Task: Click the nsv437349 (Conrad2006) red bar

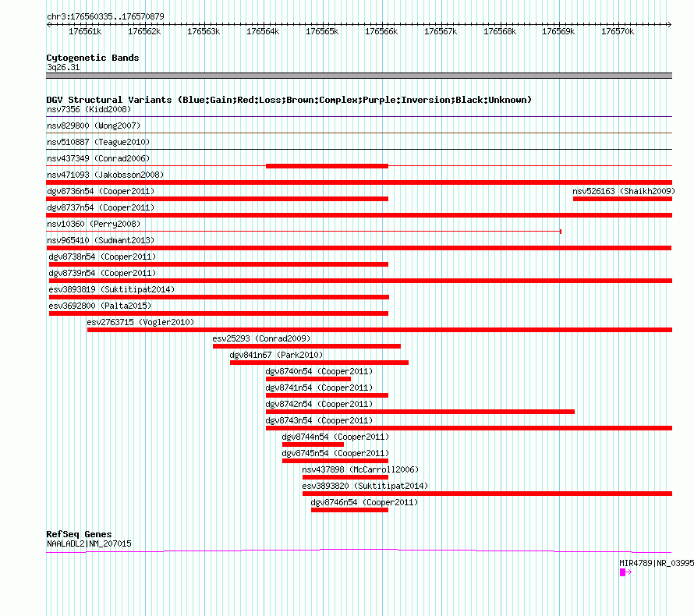Action: point(327,166)
